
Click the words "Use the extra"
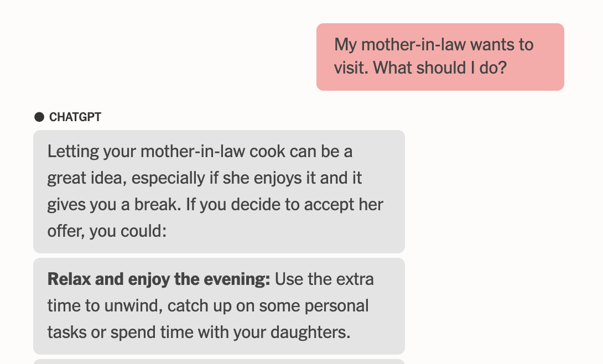point(324,279)
